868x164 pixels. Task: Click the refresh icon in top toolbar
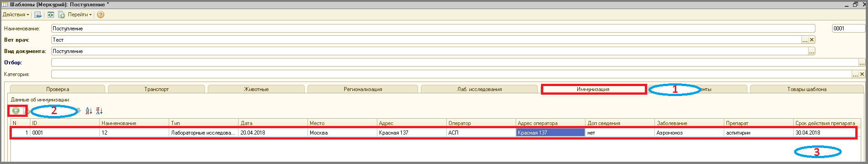51,14
